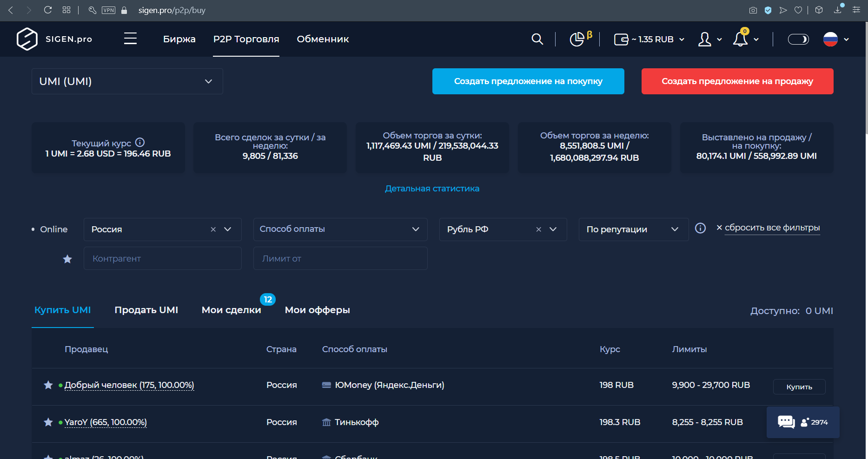Click info icon beside По репутации sorting

click(700, 228)
